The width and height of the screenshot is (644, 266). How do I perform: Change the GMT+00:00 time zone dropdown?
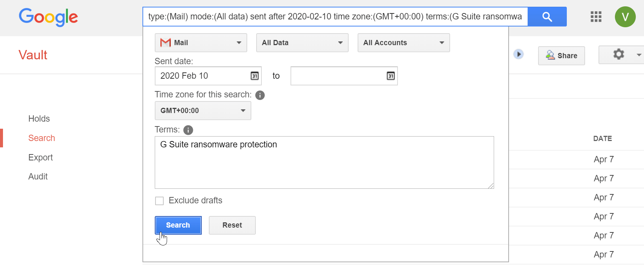coord(203,111)
